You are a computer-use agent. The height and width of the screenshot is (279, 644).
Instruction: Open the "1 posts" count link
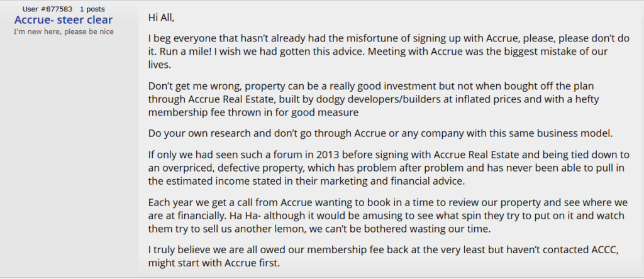click(92, 9)
